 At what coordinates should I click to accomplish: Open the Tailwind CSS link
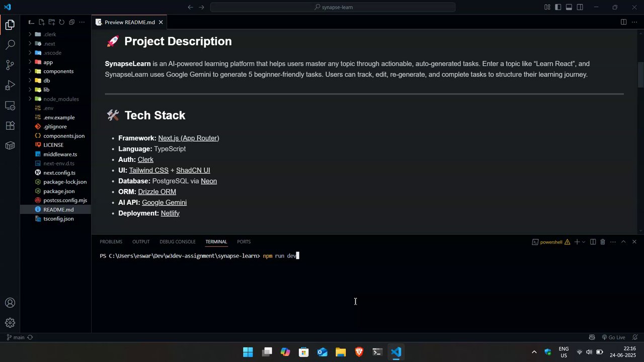tap(149, 170)
